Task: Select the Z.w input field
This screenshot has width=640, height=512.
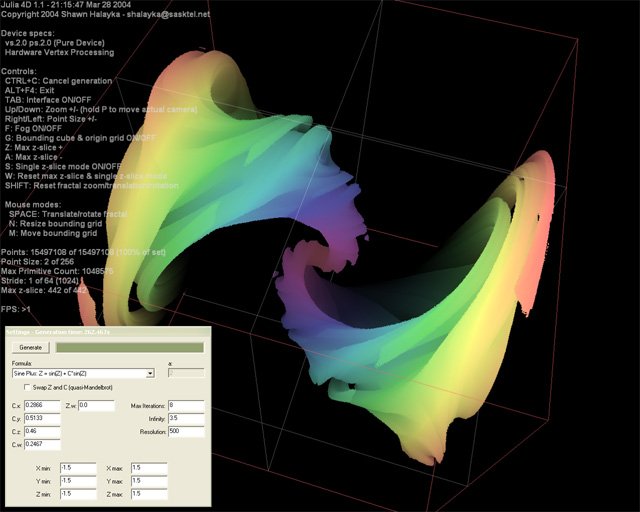Action: coord(96,405)
